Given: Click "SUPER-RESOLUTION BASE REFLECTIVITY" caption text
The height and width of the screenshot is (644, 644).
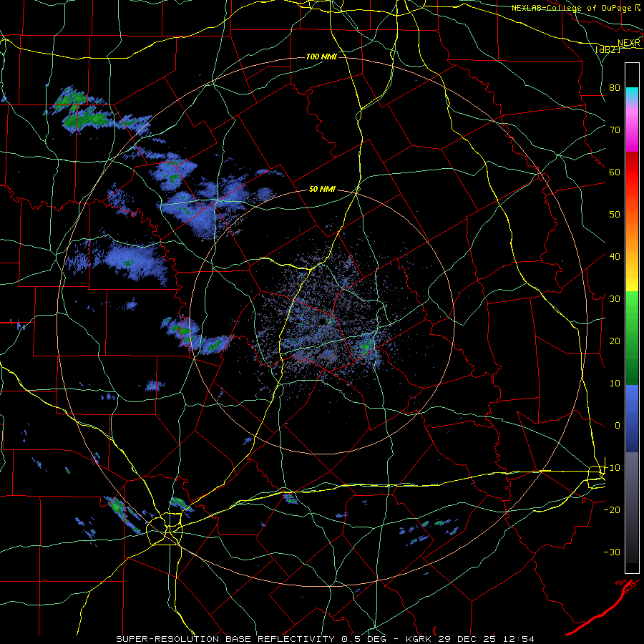Looking at the screenshot, I should click(227, 639).
